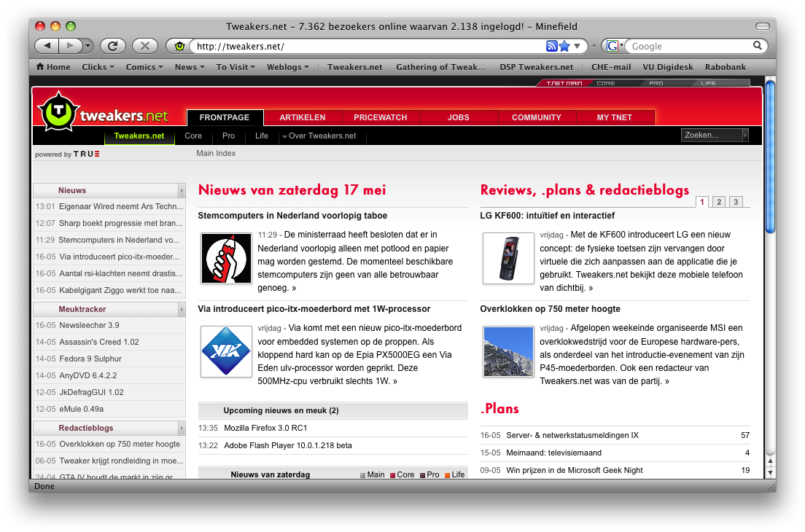The width and height of the screenshot is (805, 532).
Task: Expand the Meuktracker sidebar section arrow
Action: (x=182, y=309)
